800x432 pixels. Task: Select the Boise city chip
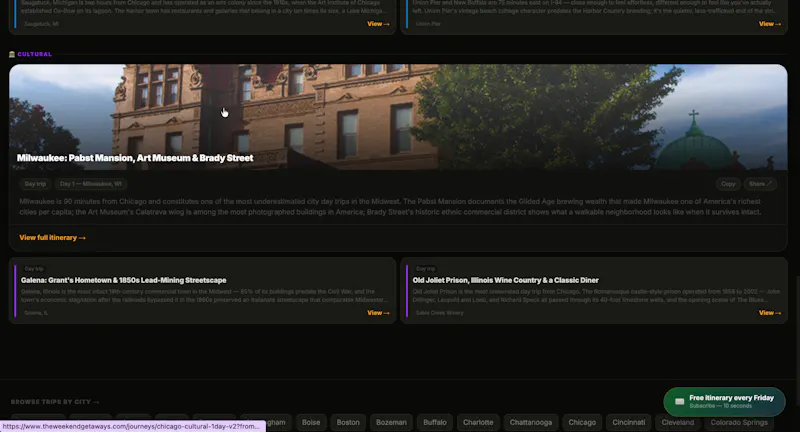pos(311,422)
